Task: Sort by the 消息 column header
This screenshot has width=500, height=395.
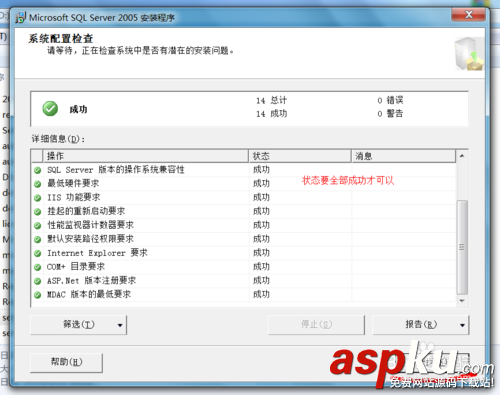Action: 404,156
